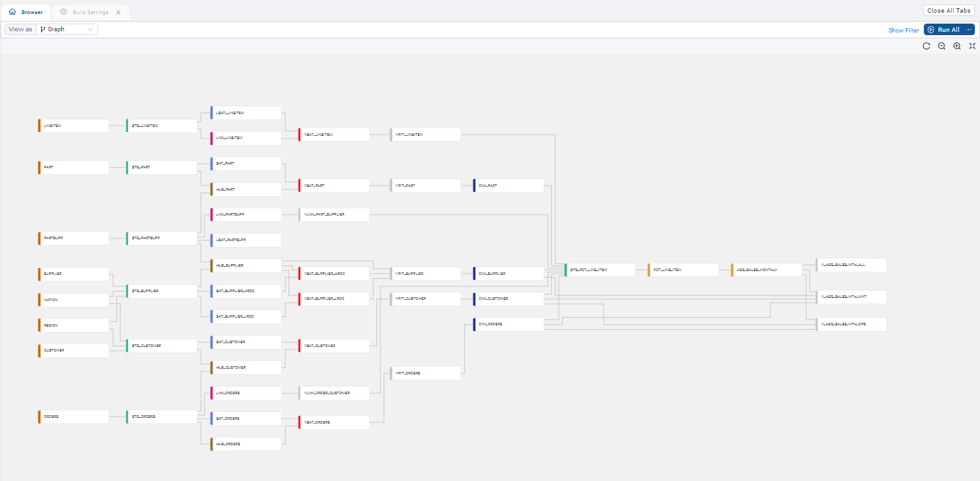This screenshot has height=481, width=980.
Task: Select the VSAT_LINEITEM node
Action: click(334, 135)
